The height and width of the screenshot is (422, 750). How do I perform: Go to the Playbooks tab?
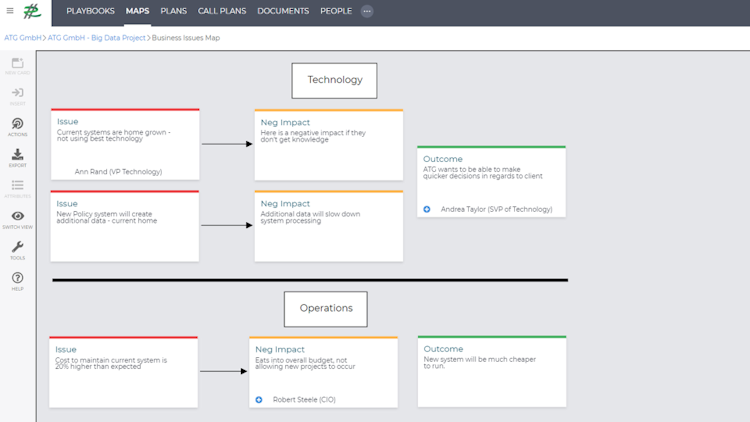91,11
